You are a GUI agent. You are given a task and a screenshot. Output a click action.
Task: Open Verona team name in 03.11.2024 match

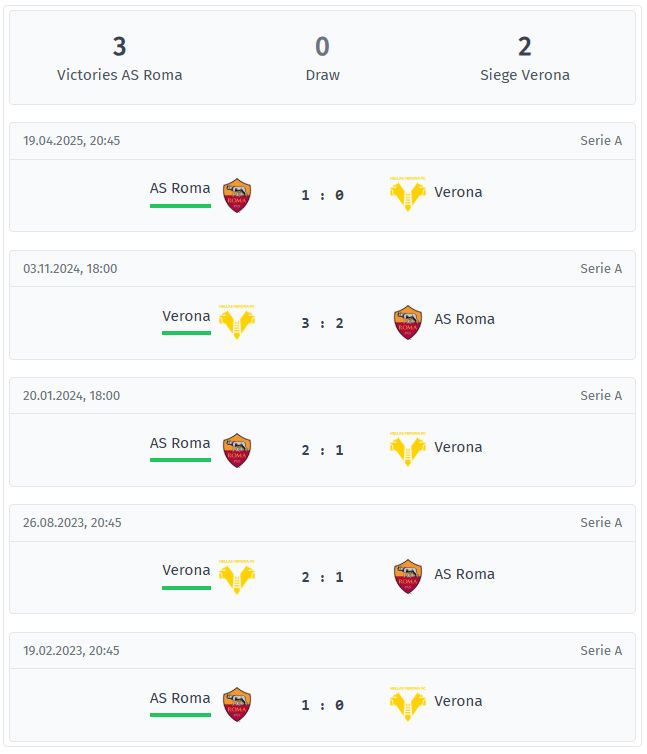[186, 316]
